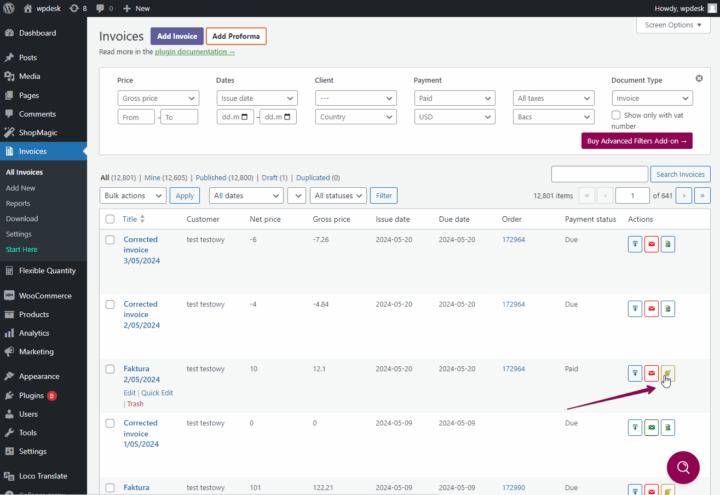This screenshot has width=720, height=495.
Task: Open the All statuses dropdown
Action: (x=339, y=196)
